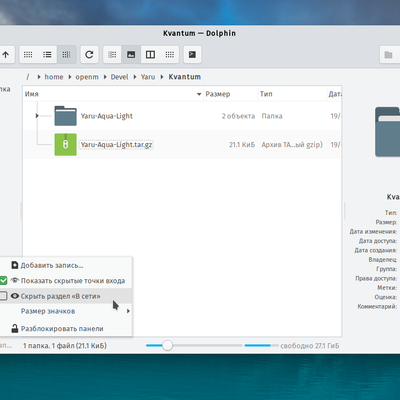Screen dimensions: 400x400
Task: Toggle Скрыть раздел «В сети» checkbox
Action: tap(3, 296)
